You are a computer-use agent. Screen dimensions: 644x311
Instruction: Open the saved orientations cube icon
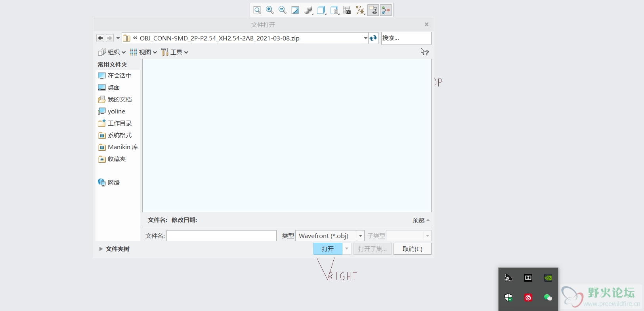(x=321, y=10)
